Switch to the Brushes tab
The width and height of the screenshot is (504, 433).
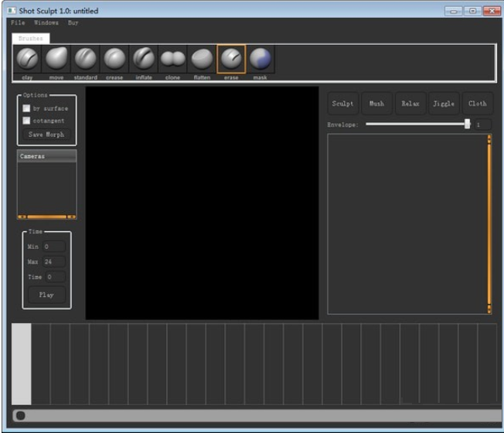click(31, 38)
